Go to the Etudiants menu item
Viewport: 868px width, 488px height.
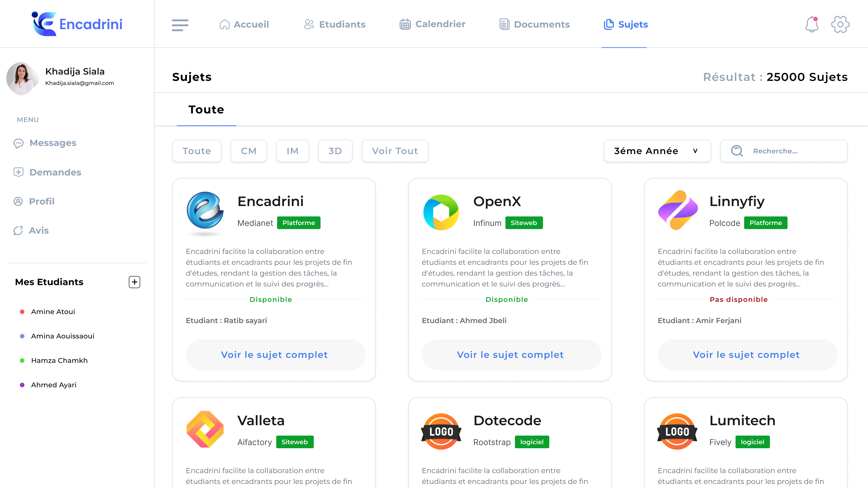pos(334,24)
